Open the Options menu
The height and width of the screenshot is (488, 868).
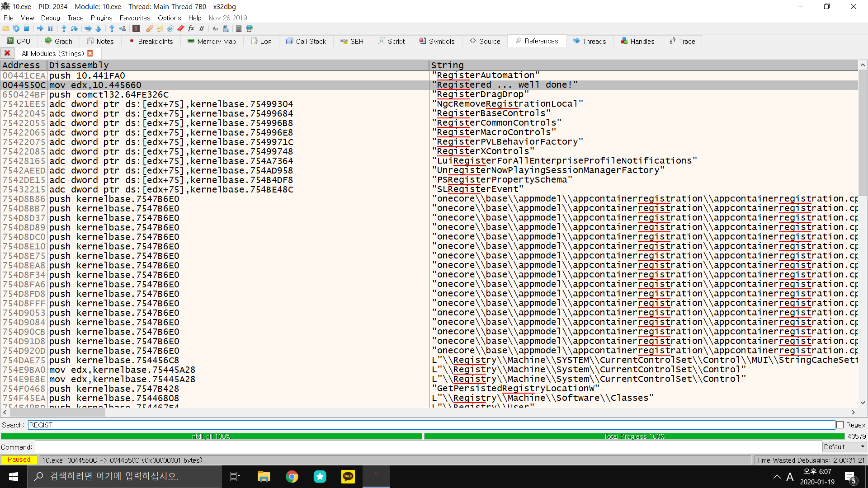click(169, 18)
